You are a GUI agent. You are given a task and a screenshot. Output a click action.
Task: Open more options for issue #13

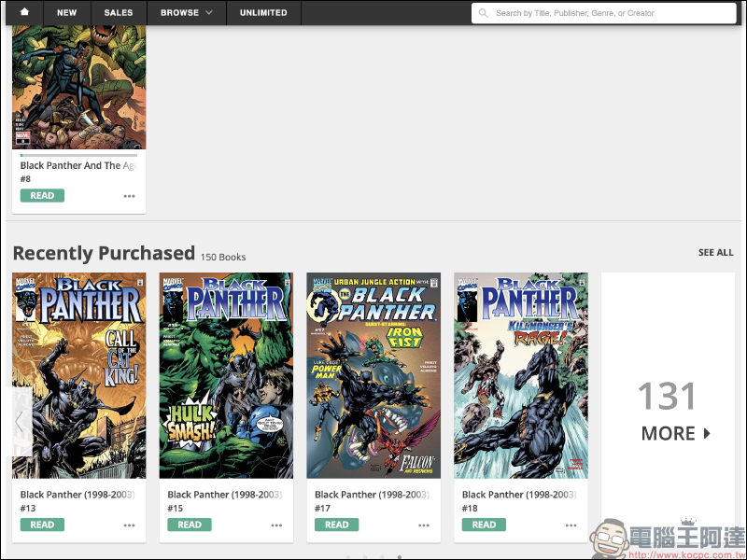(129, 525)
